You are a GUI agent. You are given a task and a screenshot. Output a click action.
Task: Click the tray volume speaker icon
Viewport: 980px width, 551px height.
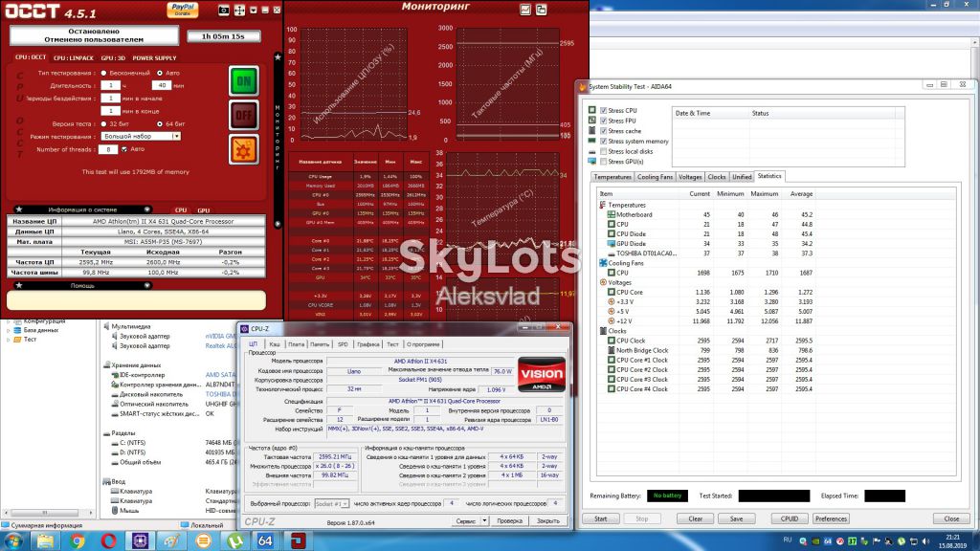click(x=925, y=541)
